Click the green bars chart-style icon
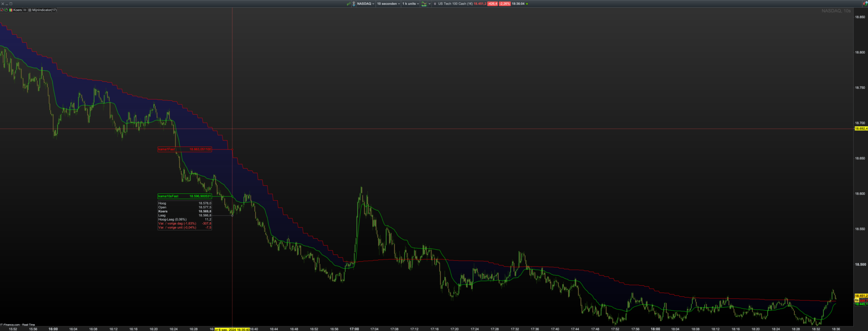This screenshot has height=331, width=868. pyautogui.click(x=348, y=4)
